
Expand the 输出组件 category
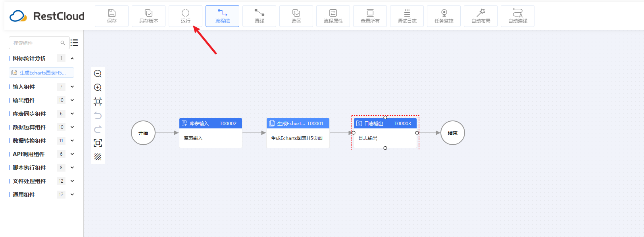(72, 100)
